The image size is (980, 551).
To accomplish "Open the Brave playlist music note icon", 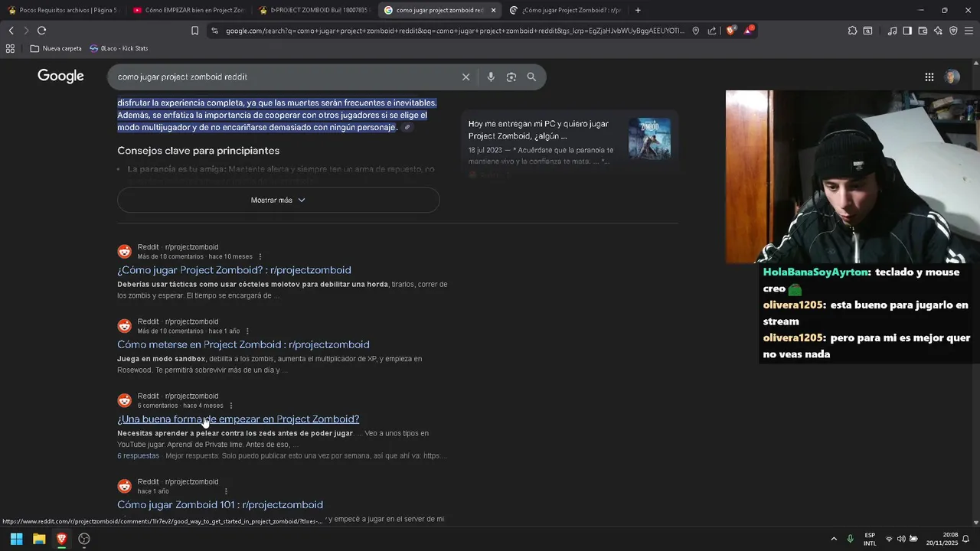I will 892,31.
